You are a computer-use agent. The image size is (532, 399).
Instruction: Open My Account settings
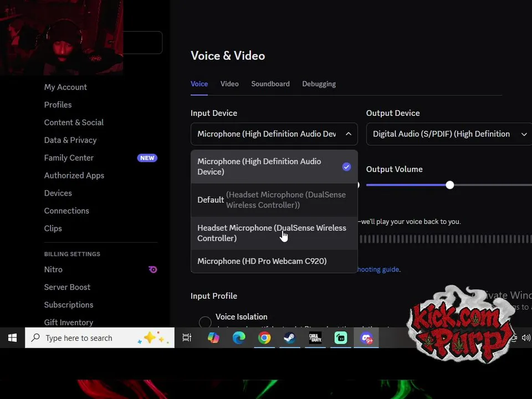click(65, 87)
